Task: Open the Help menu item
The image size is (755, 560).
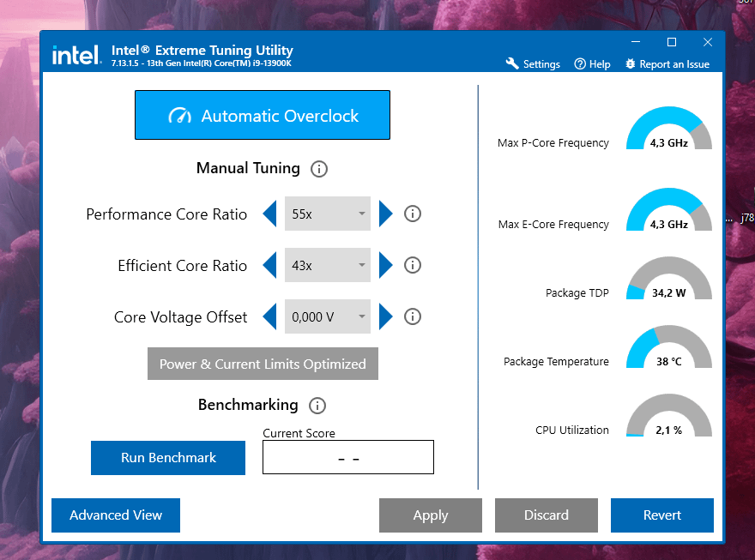Action: (x=592, y=64)
